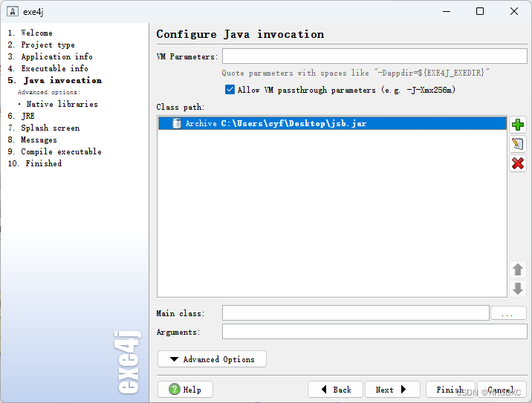532x403 pixels.
Task: Toggle Allow VM passthrough parameters checkbox
Action: pyautogui.click(x=230, y=90)
